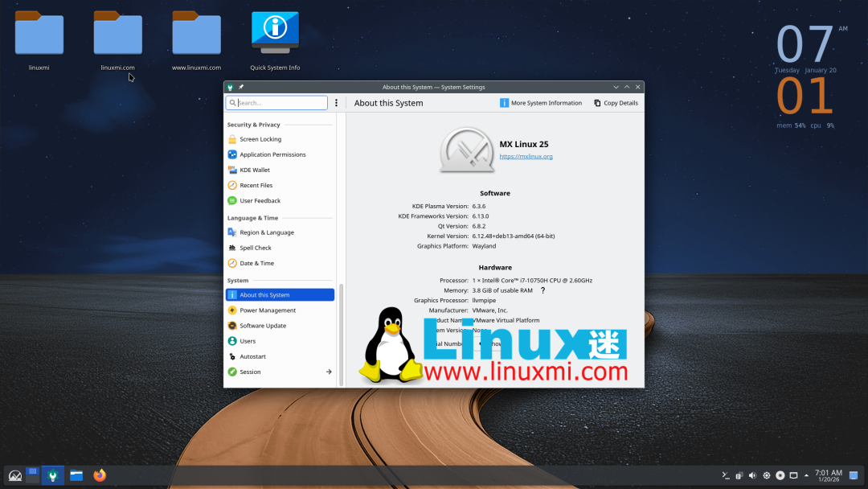
Task: Open Autostart settings
Action: [x=252, y=355]
